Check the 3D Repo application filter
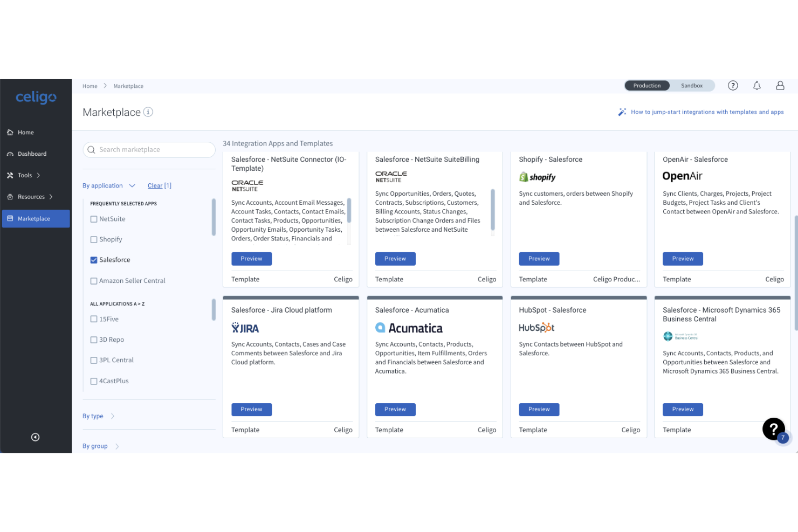This screenshot has height=532, width=798. [94, 340]
